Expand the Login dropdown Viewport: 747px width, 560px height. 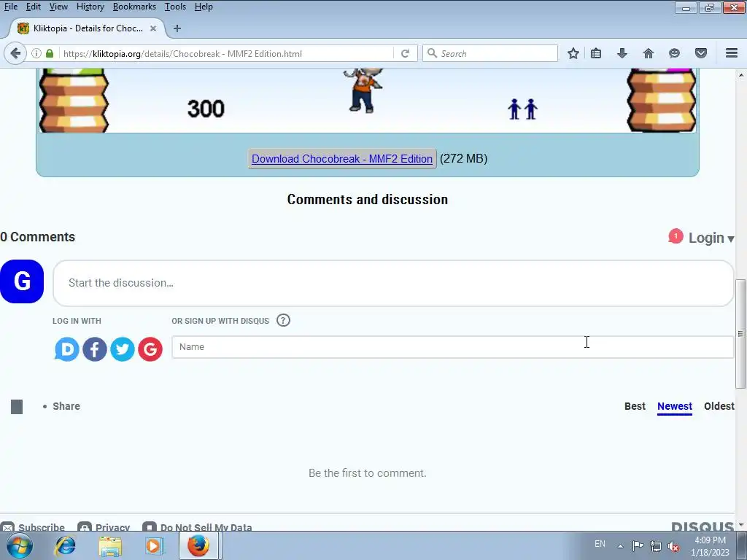(711, 238)
